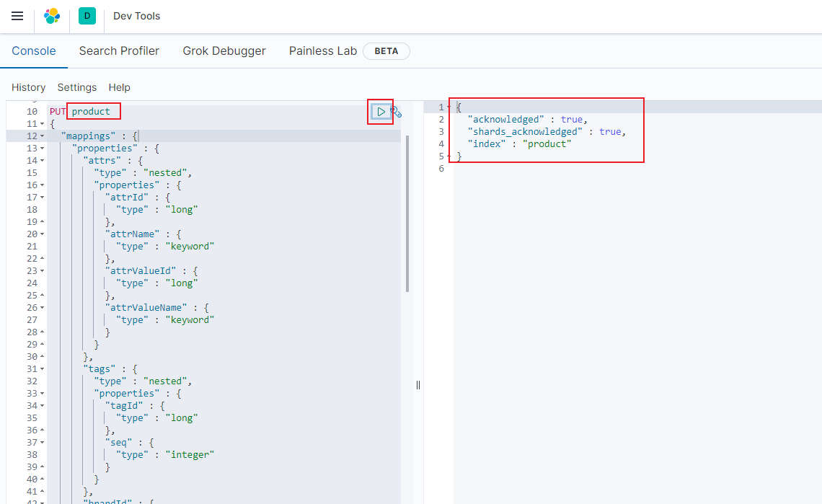
Task: Collapse the "attrs" block at line 14
Action: pos(42,161)
